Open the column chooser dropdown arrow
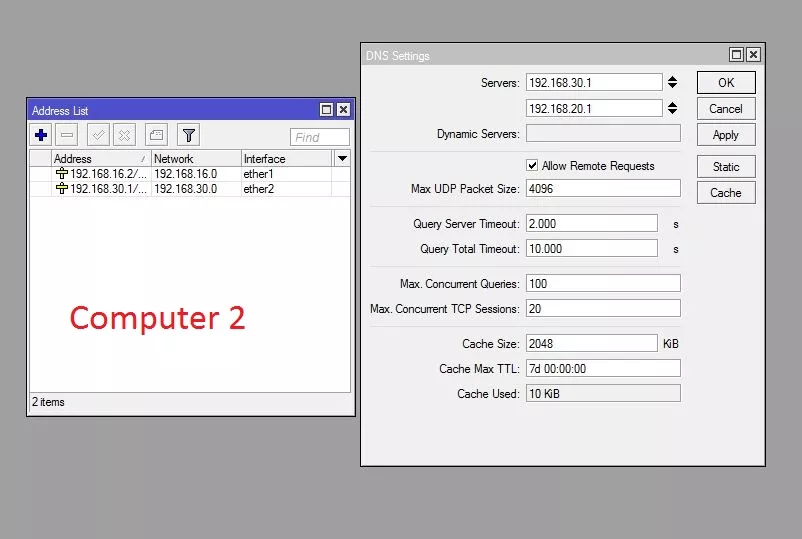 click(342, 159)
